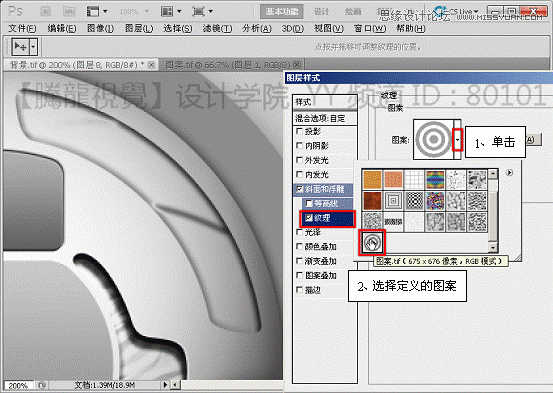
Task: Open status bar info arrow menu
Action: 165,385
